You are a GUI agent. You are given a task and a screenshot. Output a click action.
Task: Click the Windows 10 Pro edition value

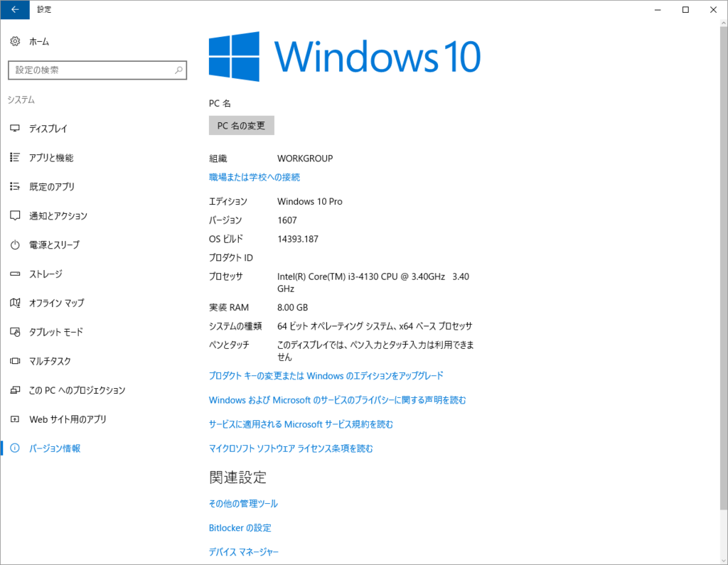(310, 202)
